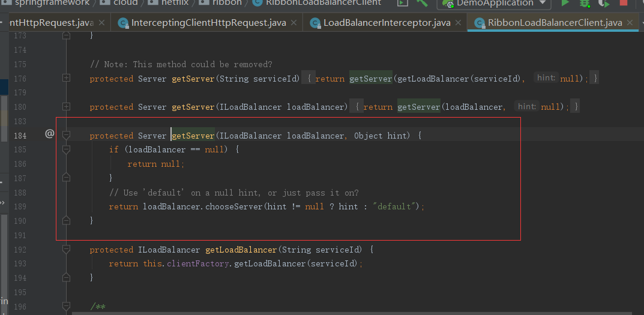Viewport: 644px width, 315px height.
Task: Expand folded getServer method on line 180
Action: (66, 106)
